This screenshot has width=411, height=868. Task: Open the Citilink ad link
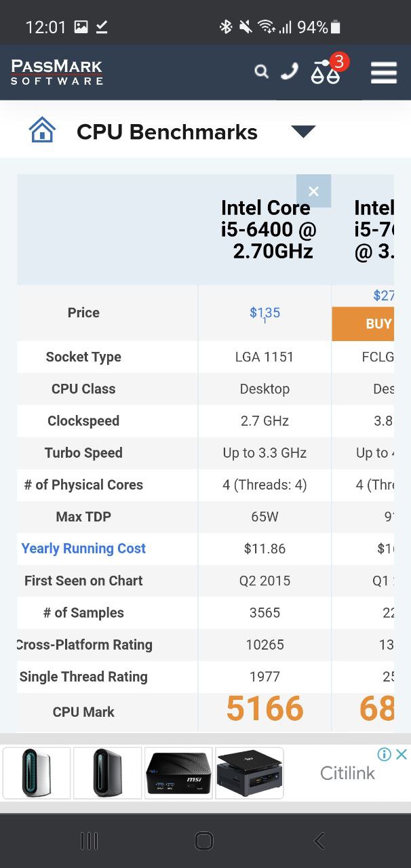[x=347, y=773]
